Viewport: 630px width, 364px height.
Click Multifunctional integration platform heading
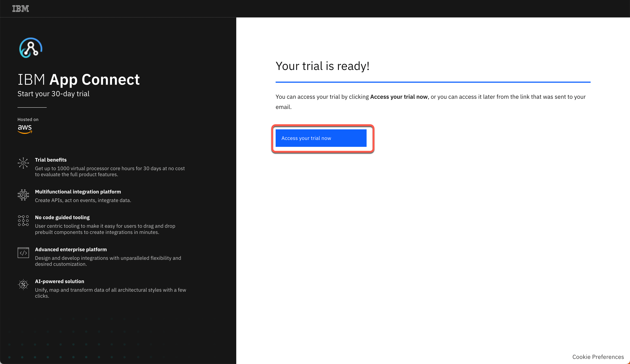pyautogui.click(x=78, y=192)
